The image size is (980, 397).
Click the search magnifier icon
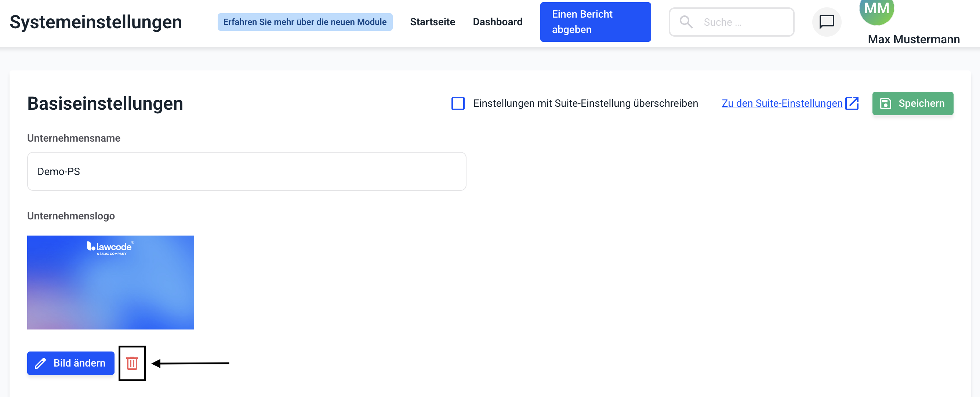pos(686,22)
